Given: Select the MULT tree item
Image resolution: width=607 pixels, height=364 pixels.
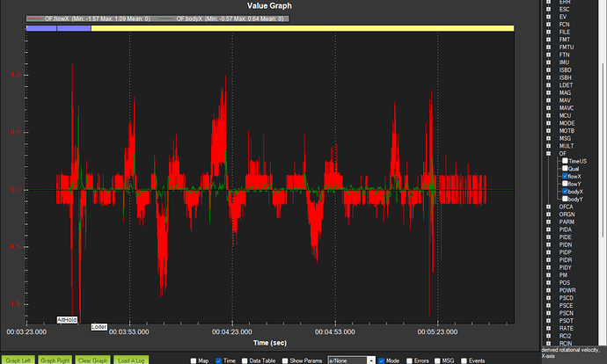Looking at the screenshot, I should tap(566, 146).
